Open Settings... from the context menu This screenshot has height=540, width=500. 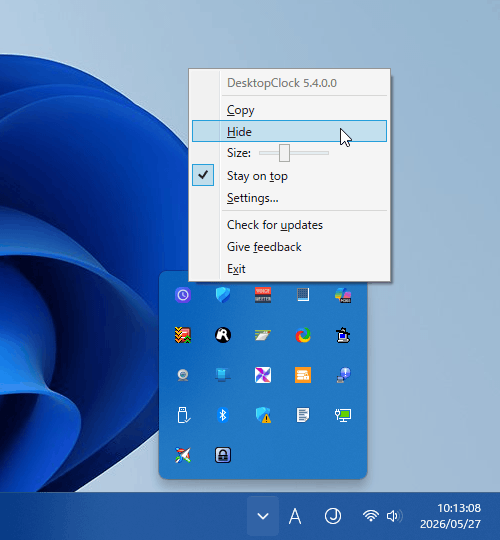click(289, 198)
